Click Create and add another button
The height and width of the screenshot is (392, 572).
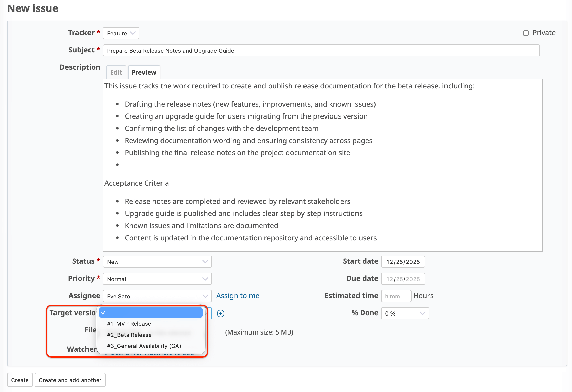(x=70, y=380)
